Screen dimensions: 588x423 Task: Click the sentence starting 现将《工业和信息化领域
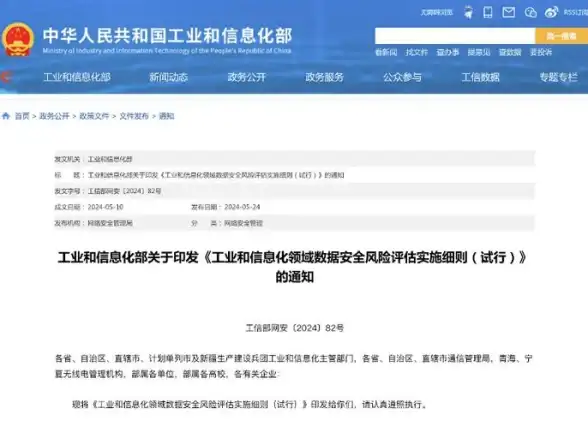250,405
